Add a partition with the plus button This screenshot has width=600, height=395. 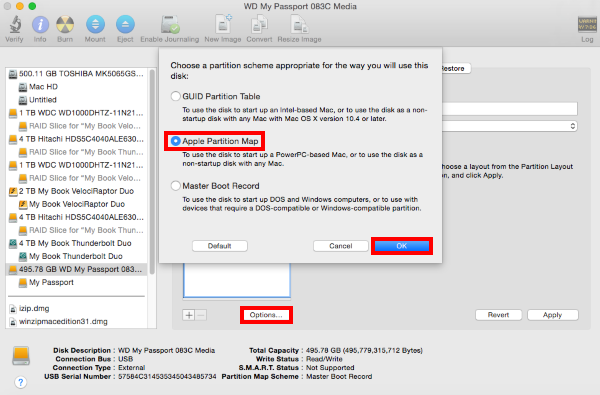[x=189, y=315]
